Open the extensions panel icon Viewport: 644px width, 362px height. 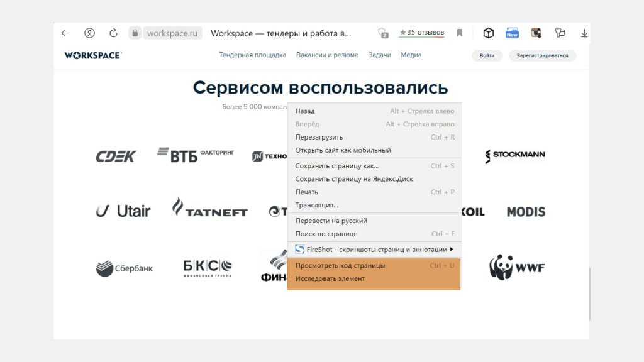click(x=560, y=33)
